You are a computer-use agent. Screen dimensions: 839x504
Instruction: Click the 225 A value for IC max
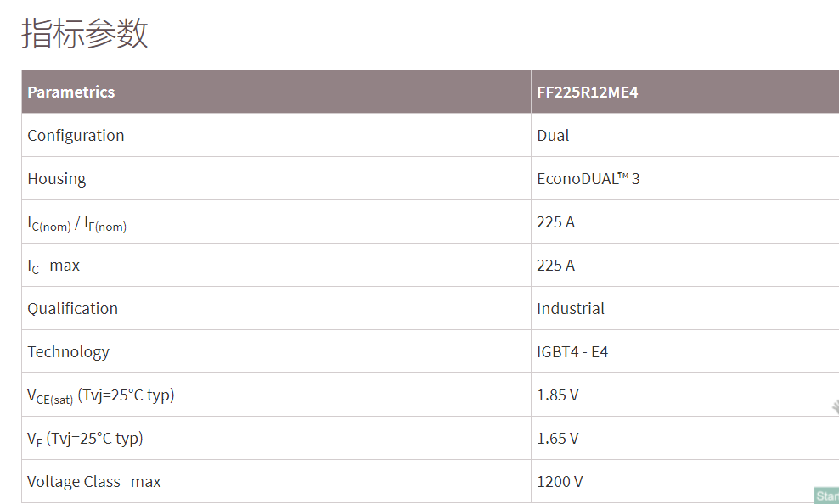555,266
